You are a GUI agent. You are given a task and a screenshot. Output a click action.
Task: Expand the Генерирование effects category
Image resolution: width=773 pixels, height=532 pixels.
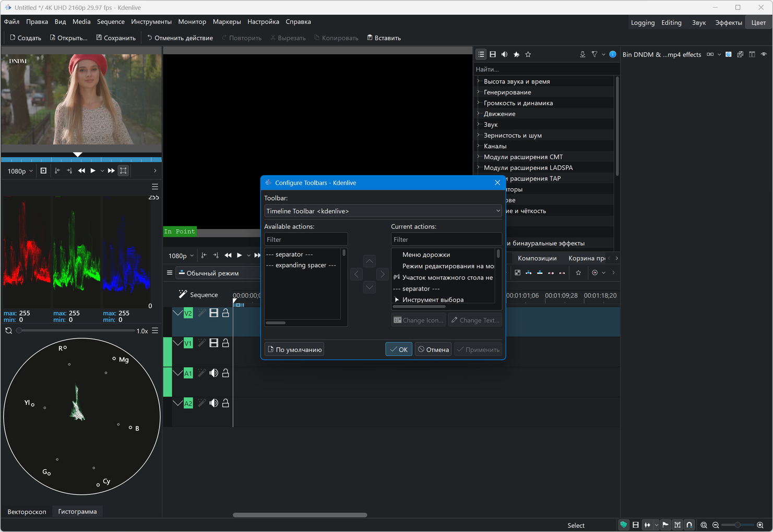pos(479,92)
